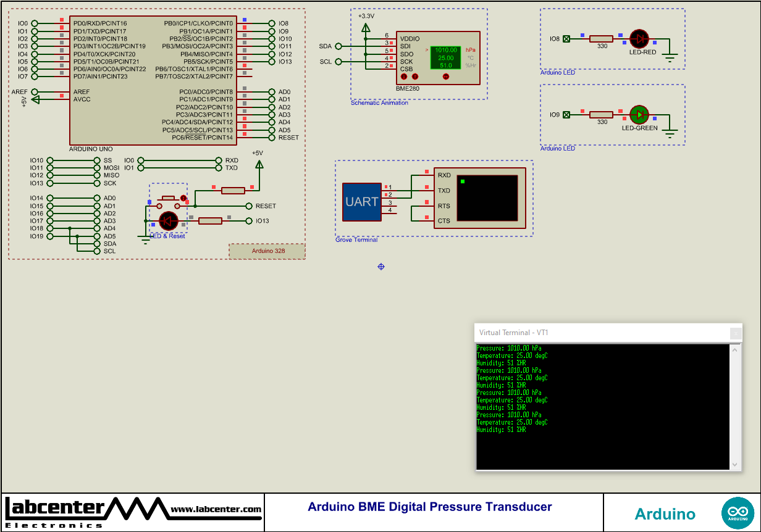This screenshot has height=532, width=761.
Task: Click the large 'Arduino' text in title block
Action: point(665,514)
